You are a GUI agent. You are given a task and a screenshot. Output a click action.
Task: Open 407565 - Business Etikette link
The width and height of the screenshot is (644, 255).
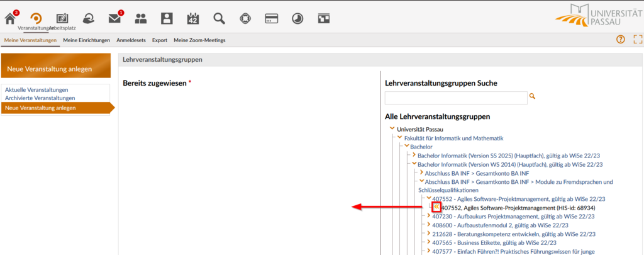coord(494,242)
